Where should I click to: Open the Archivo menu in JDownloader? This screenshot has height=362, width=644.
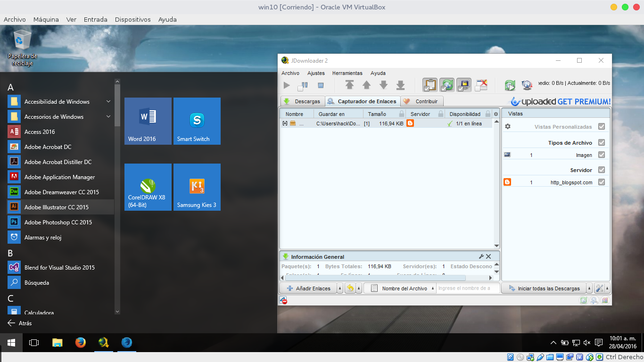coord(290,73)
